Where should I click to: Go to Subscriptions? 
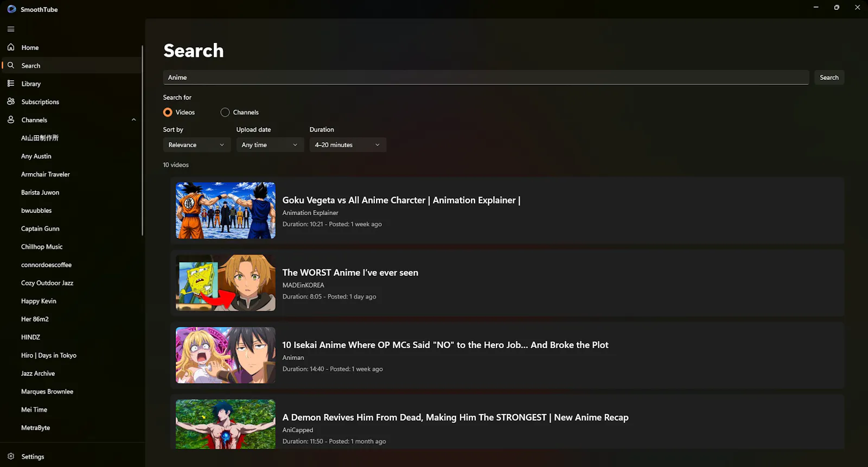(x=72, y=102)
